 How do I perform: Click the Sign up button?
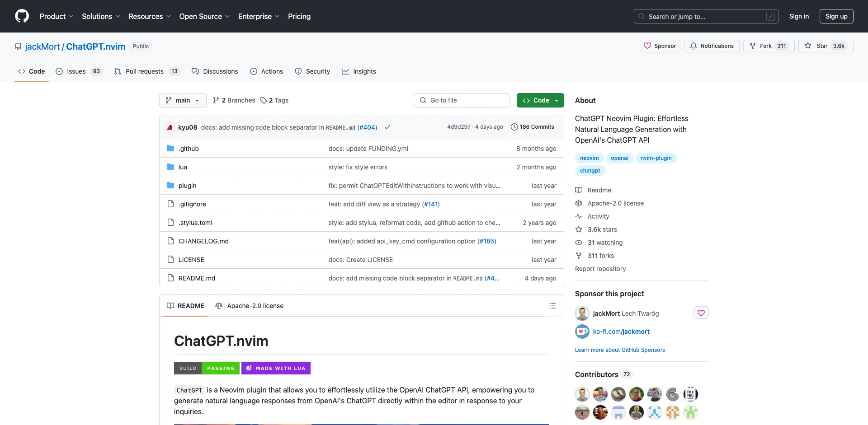pyautogui.click(x=836, y=16)
